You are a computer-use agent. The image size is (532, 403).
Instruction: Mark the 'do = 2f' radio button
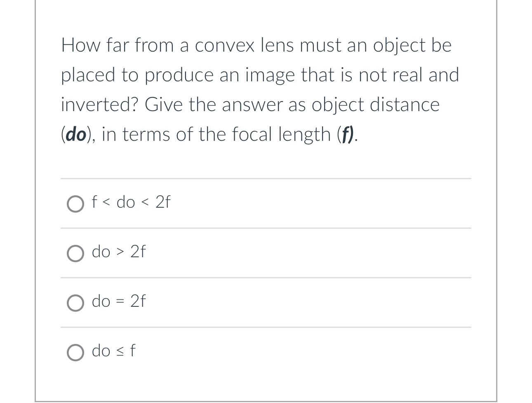pos(75,303)
